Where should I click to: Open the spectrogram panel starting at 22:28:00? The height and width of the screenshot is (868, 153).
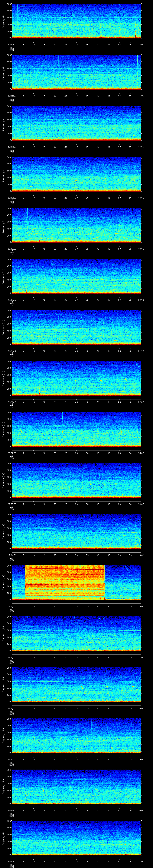76,736
